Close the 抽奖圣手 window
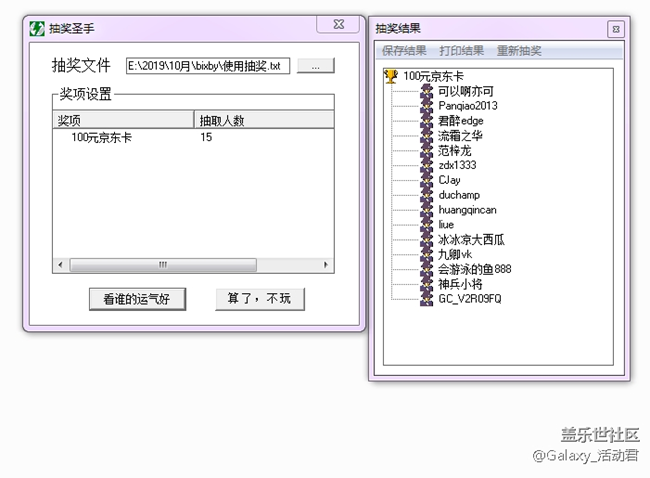650x478 pixels. 338,24
